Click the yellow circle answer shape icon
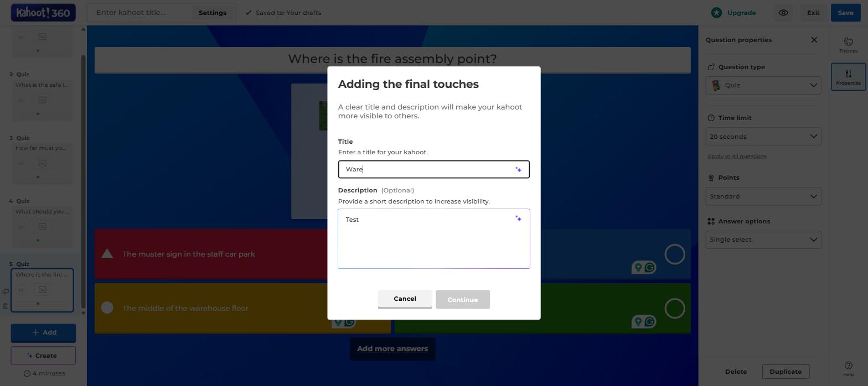 (x=107, y=308)
